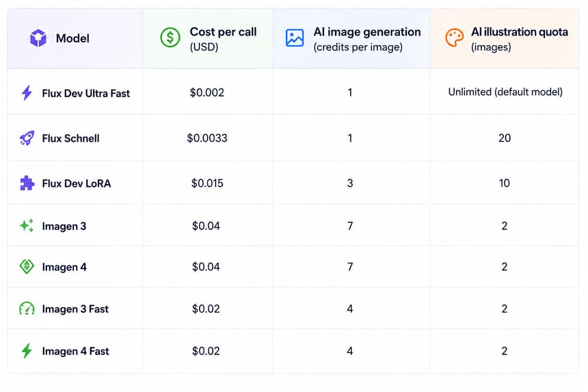Select the AI image generation header text
588x392 pixels.
(x=367, y=32)
